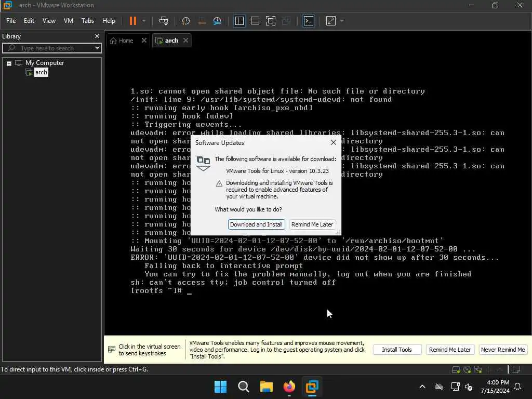
Task: Click Remind Me Later in the bottom bar
Action: pos(449,350)
